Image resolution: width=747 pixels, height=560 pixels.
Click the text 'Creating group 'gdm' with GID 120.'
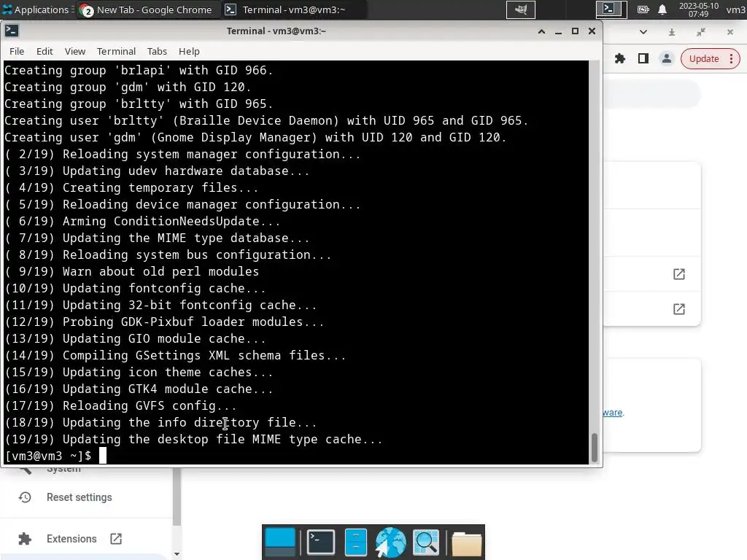coord(127,87)
